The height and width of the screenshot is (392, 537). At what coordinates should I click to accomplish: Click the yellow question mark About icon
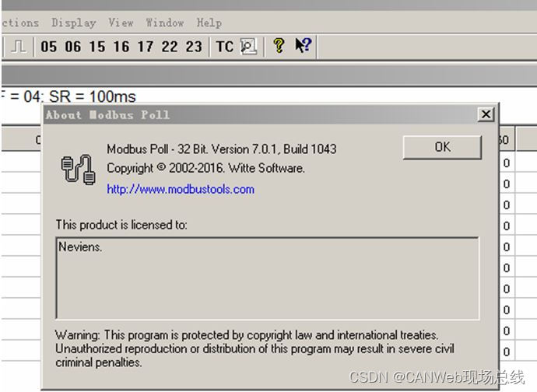pyautogui.click(x=279, y=46)
